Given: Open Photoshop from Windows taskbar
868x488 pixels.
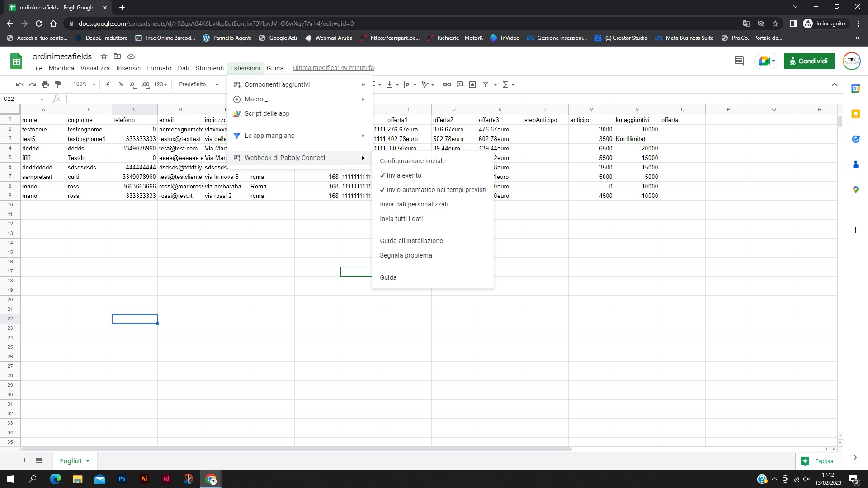Looking at the screenshot, I should (x=122, y=479).
